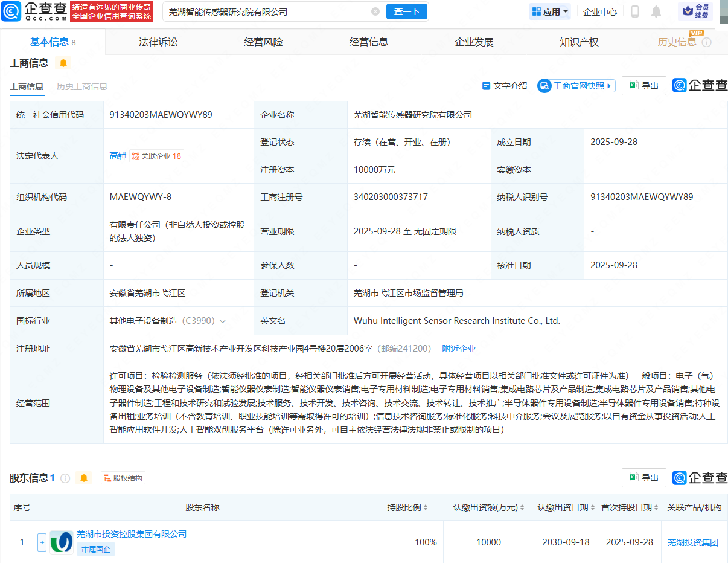Click the 导出 button in 工商信息 section

click(x=644, y=86)
